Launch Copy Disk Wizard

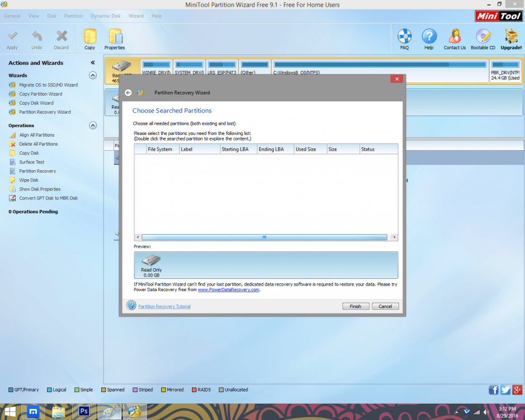36,103
